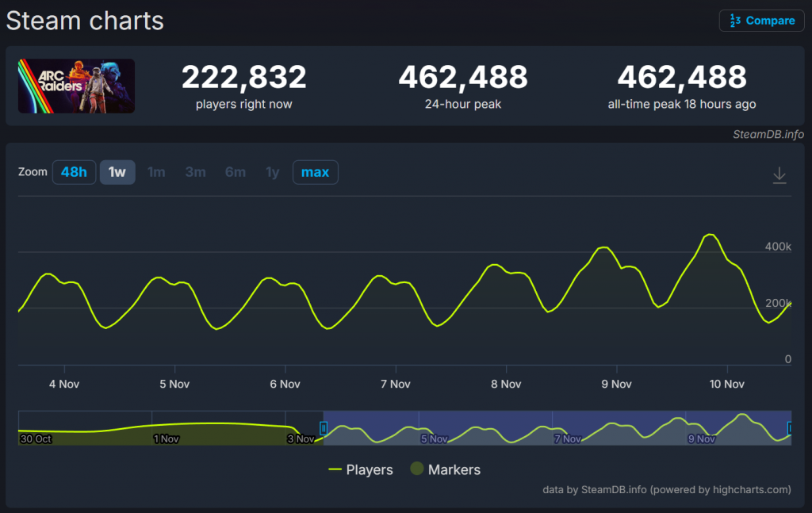
Task: Click the highlighted navigator range area
Action: point(555,427)
